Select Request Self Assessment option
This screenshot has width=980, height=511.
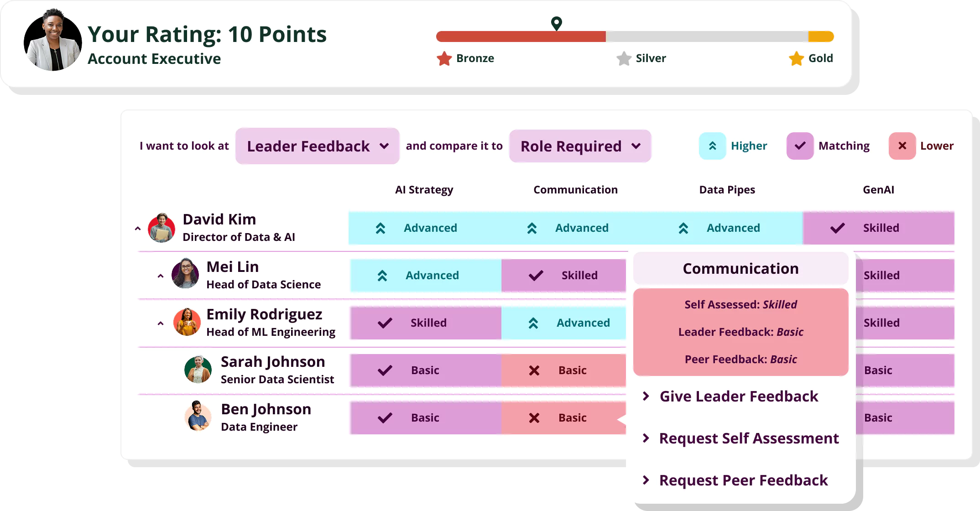[x=749, y=438]
